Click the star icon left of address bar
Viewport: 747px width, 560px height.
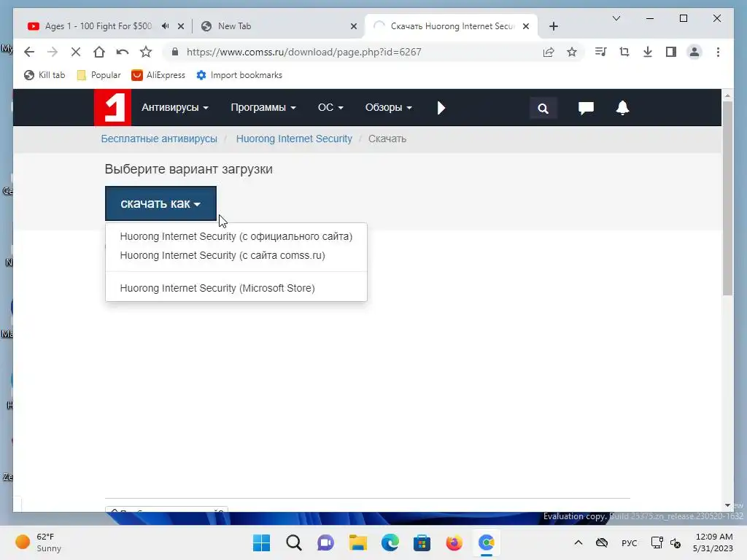point(146,52)
